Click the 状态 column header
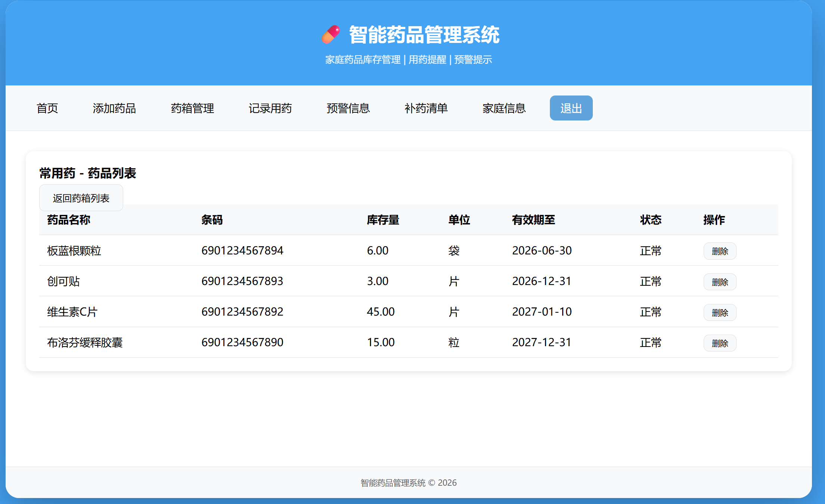The height and width of the screenshot is (504, 825). (651, 220)
